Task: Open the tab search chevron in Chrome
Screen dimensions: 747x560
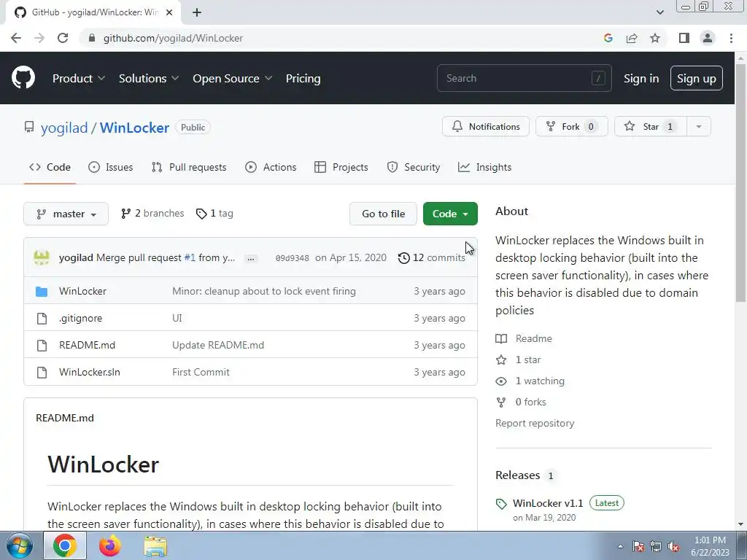Action: click(x=659, y=12)
